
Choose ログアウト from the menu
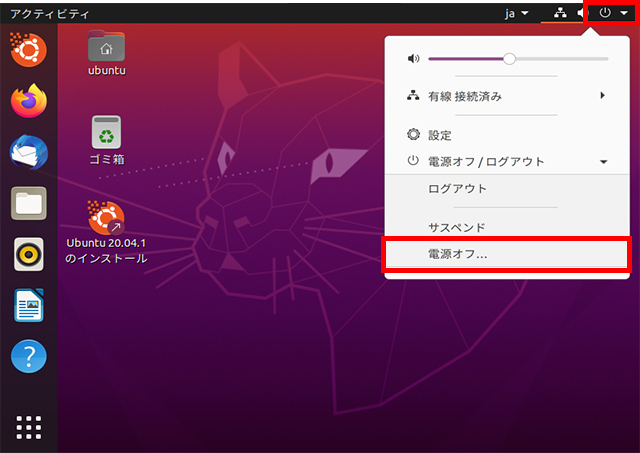507,189
